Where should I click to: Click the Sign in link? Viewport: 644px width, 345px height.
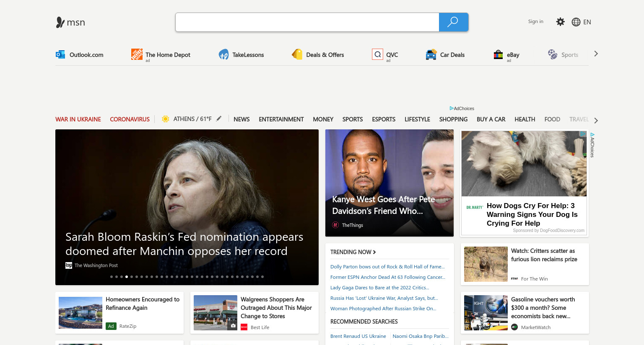536,21
